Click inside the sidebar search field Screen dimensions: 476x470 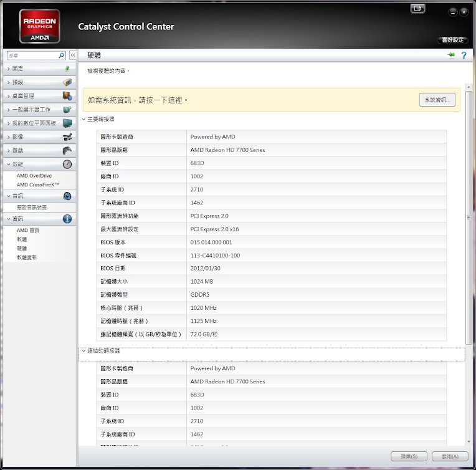click(x=33, y=55)
